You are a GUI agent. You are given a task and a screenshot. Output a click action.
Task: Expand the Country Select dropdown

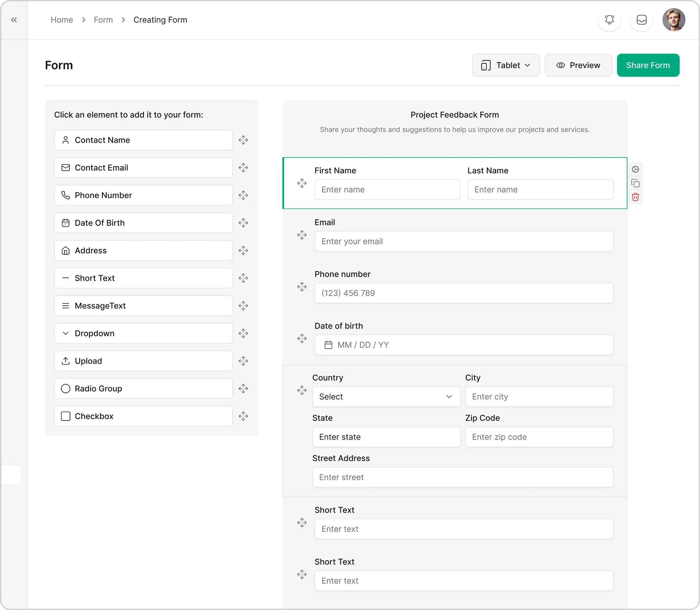click(x=386, y=396)
